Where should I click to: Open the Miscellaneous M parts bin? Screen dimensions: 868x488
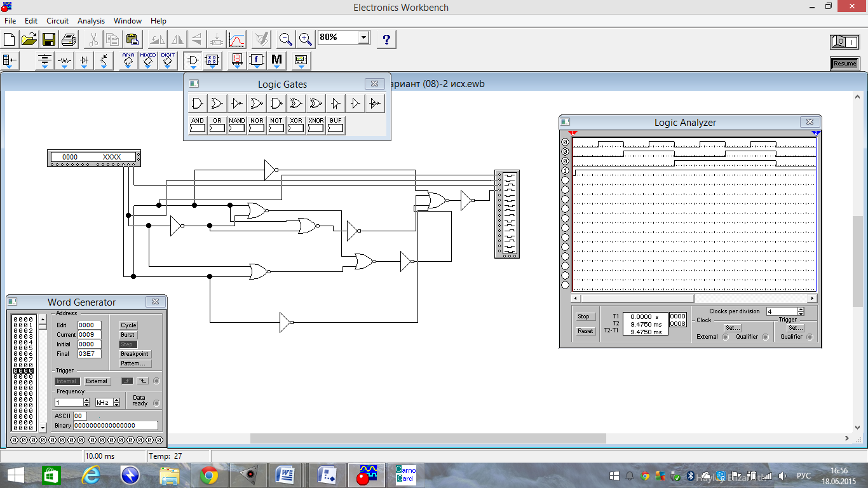click(276, 61)
